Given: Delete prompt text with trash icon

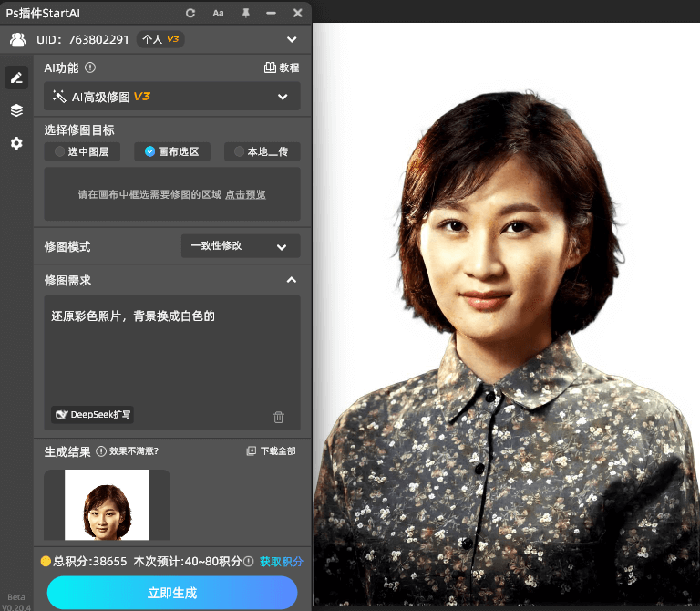Looking at the screenshot, I should 279,417.
